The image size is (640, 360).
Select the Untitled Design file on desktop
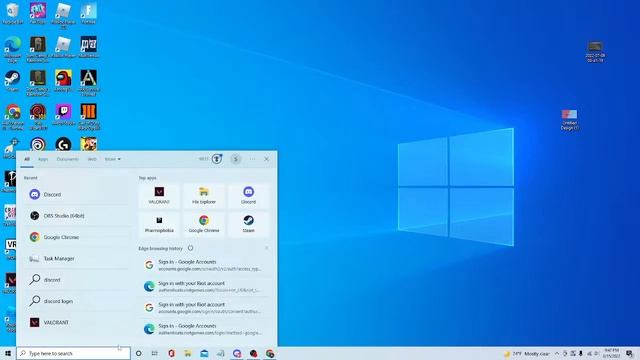569,119
